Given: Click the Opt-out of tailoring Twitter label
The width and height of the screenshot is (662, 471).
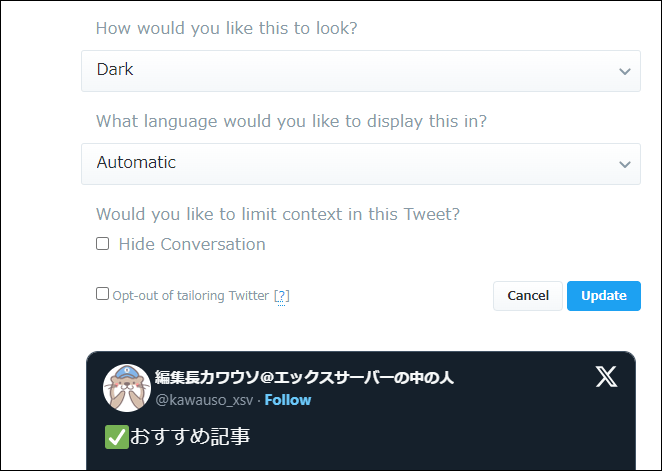Looking at the screenshot, I should pyautogui.click(x=190, y=296).
